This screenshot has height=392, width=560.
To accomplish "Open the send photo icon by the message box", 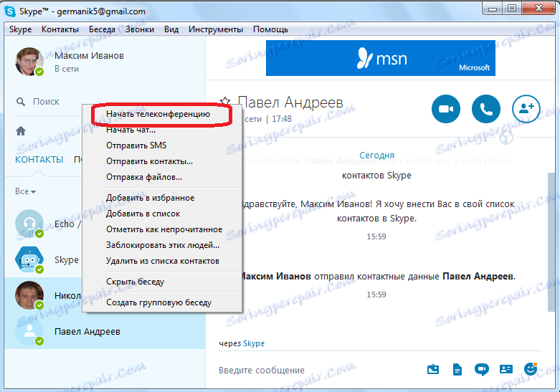I will 433,369.
